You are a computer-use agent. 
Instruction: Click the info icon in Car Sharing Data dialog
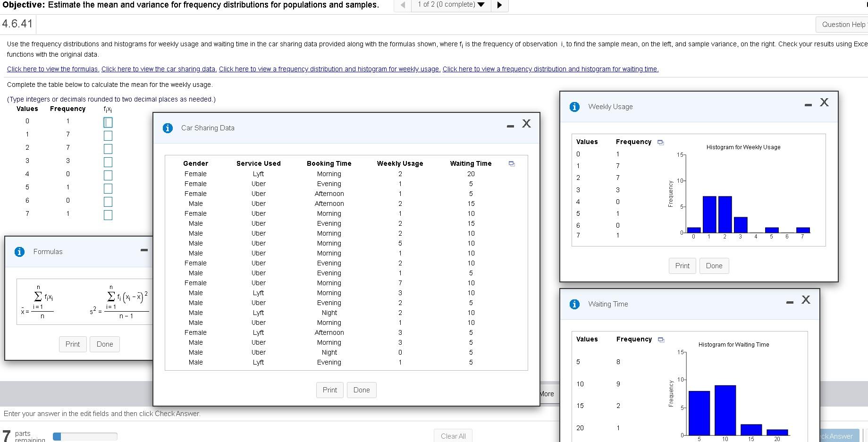[x=168, y=128]
